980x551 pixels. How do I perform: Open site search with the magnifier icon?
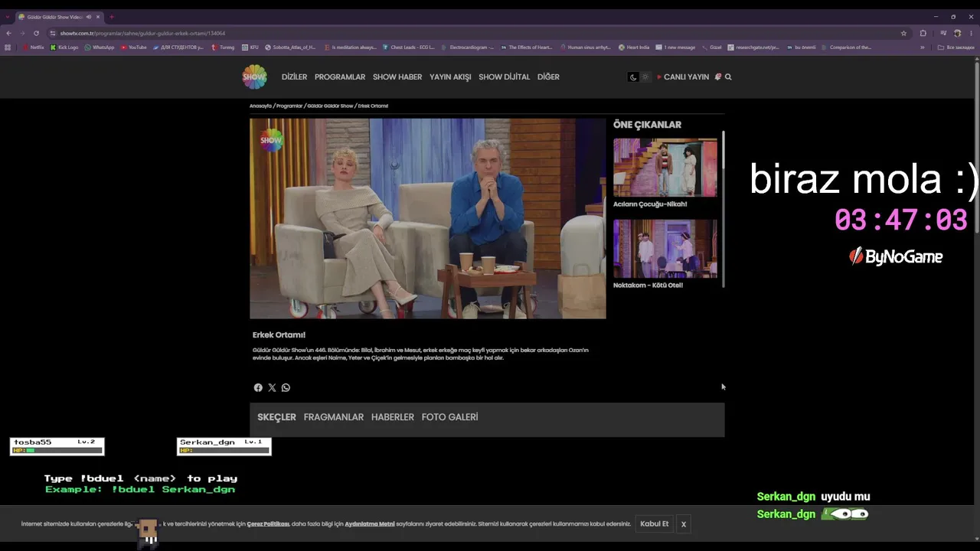coord(728,77)
